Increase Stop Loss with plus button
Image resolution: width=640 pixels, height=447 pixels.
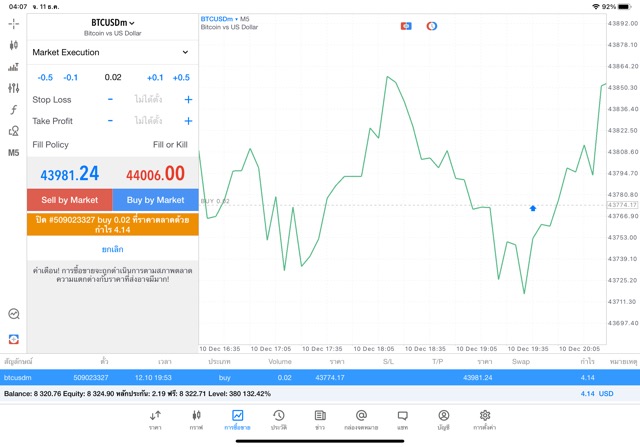[188, 100]
